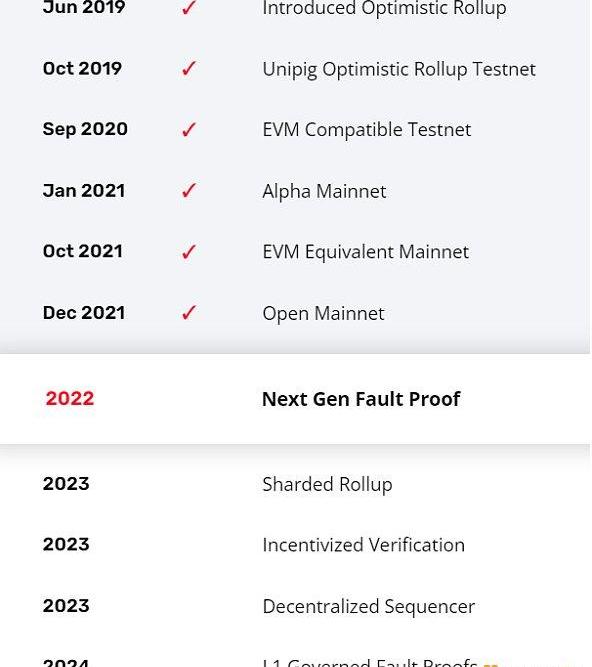The image size is (592, 667).
Task: Select the Incentivized Verification entry
Action: [364, 545]
